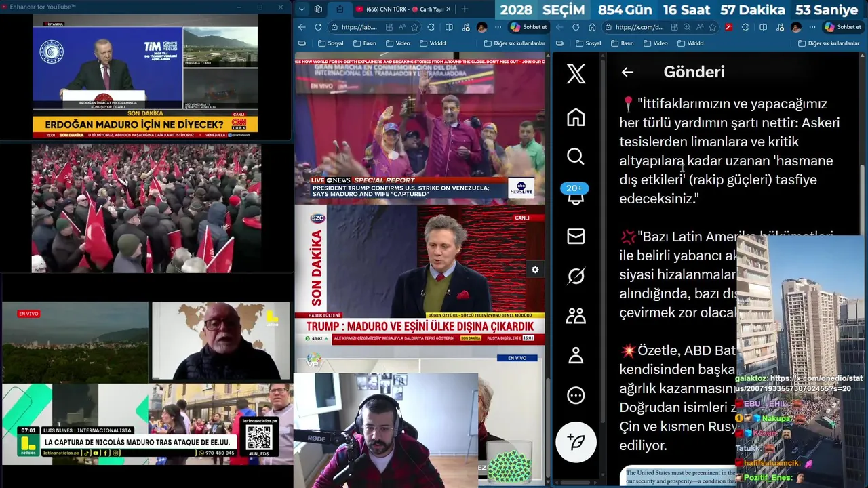Open Video bookmarks folder in left browser
868x488 pixels.
(398, 43)
